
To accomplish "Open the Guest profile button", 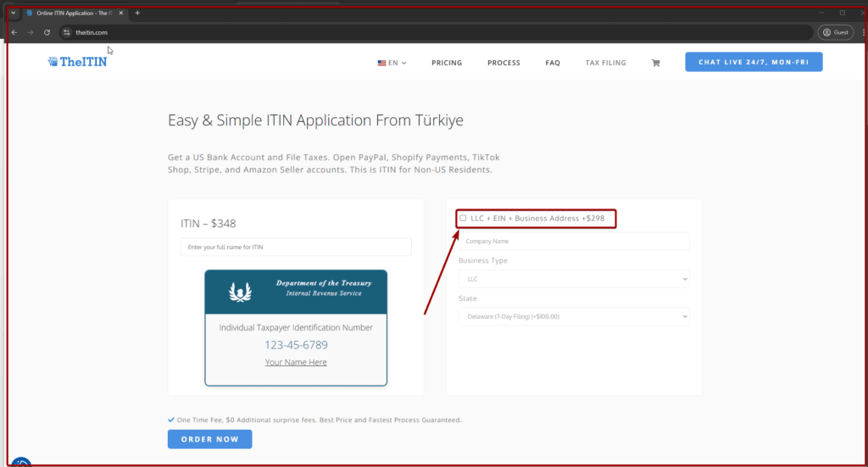I will coord(835,33).
